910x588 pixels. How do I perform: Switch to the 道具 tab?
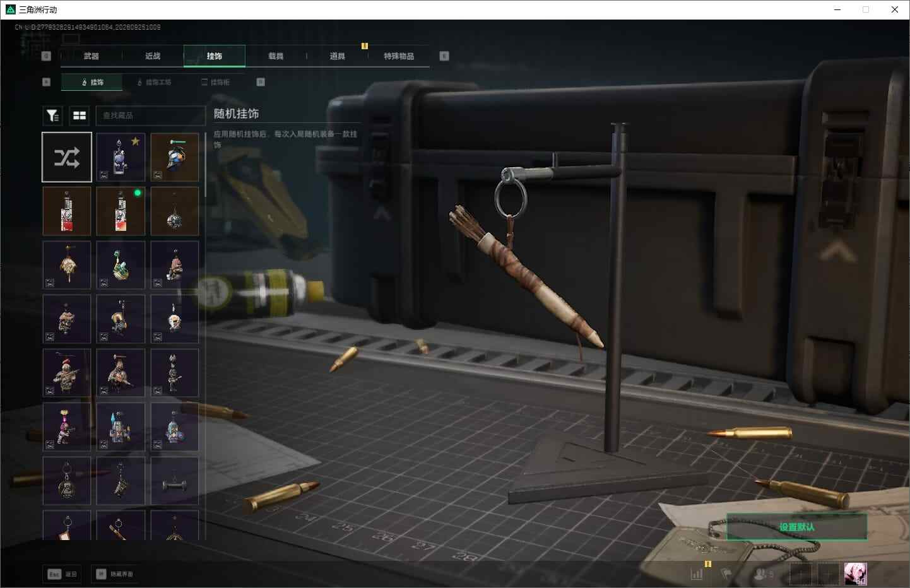click(338, 56)
